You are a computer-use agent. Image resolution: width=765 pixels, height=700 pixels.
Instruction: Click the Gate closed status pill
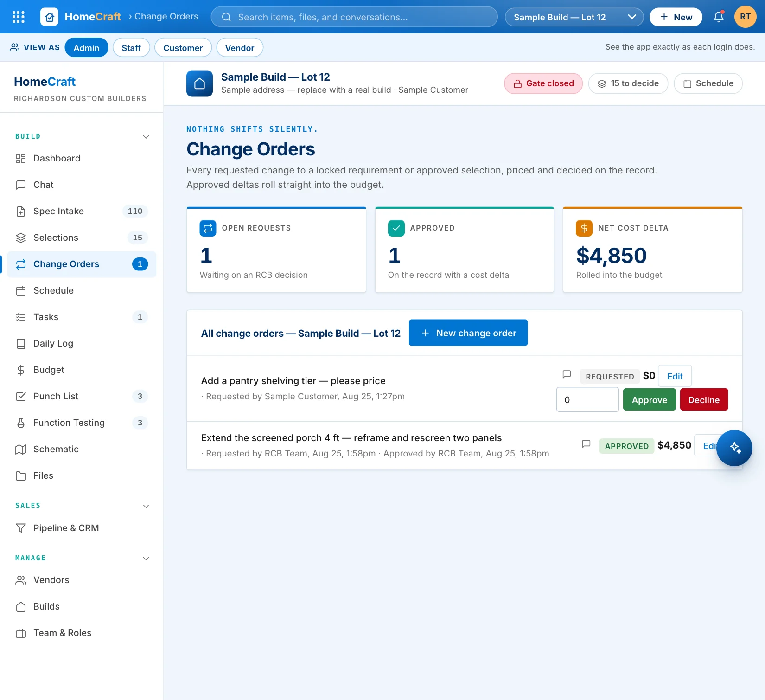[x=543, y=83]
